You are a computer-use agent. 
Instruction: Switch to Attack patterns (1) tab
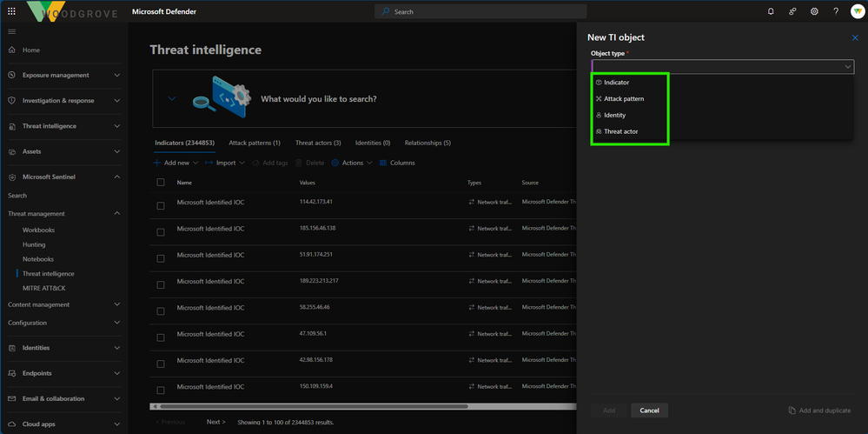(x=255, y=143)
